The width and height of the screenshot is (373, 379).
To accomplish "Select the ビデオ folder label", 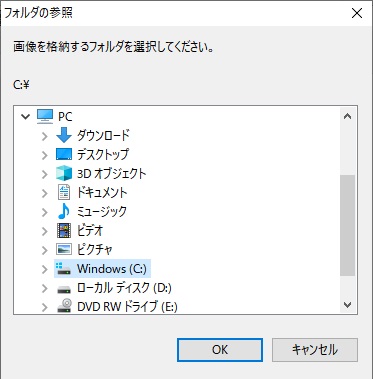I will click(x=90, y=230).
